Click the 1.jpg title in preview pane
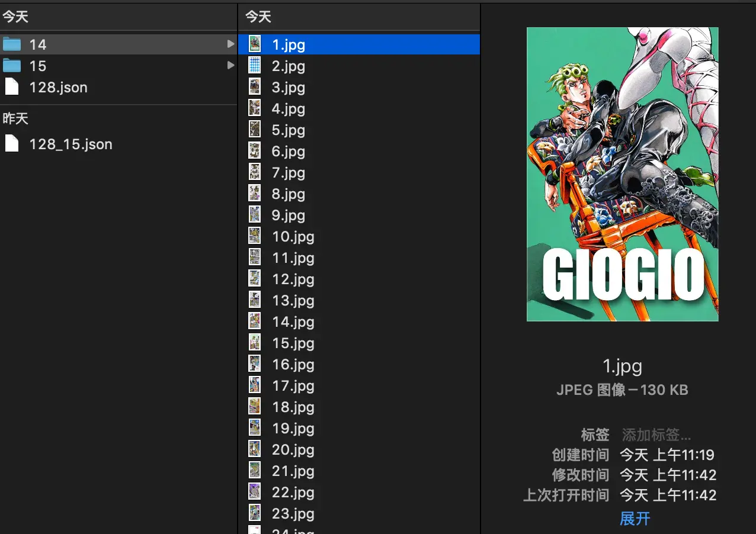Viewport: 756px width, 534px height. [x=622, y=366]
